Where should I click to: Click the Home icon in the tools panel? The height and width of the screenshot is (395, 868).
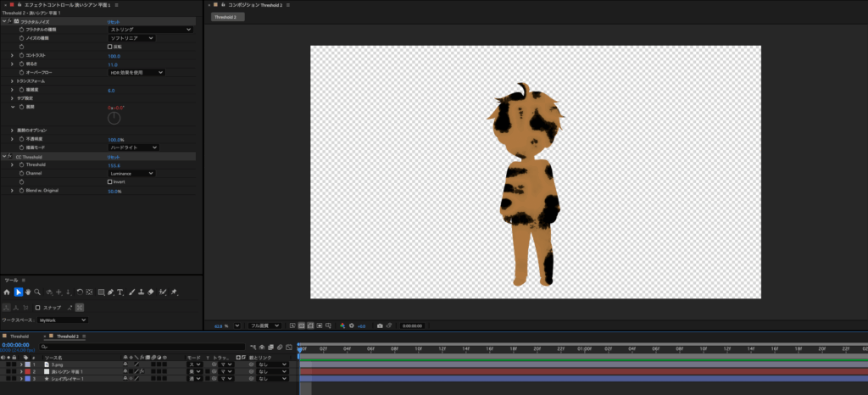click(x=7, y=292)
